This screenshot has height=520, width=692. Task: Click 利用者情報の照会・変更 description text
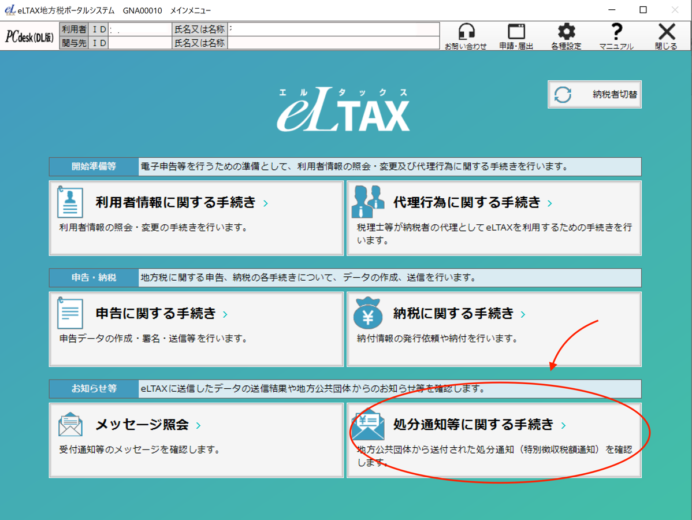[153, 227]
